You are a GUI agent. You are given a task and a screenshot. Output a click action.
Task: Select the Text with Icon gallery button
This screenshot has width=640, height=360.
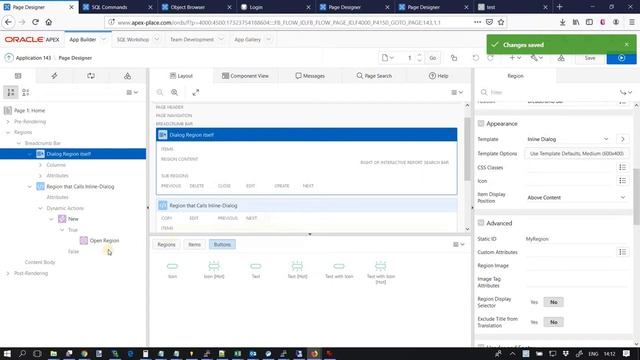339,270
